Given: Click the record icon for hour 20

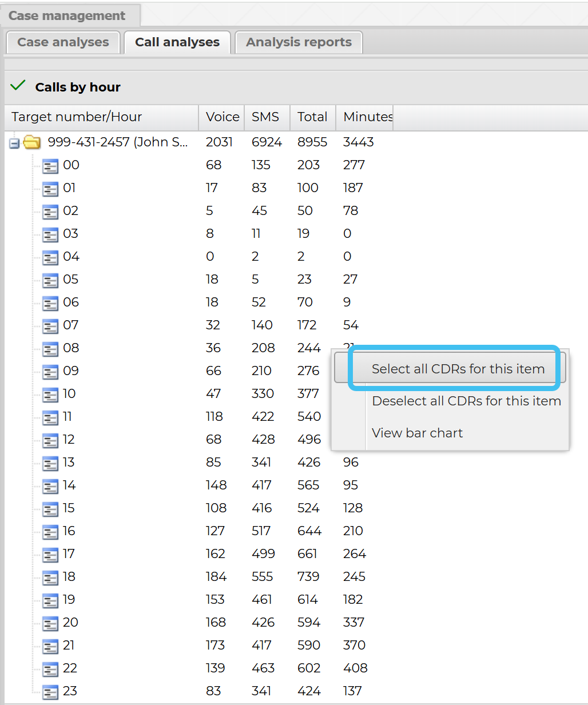Looking at the screenshot, I should point(50,623).
